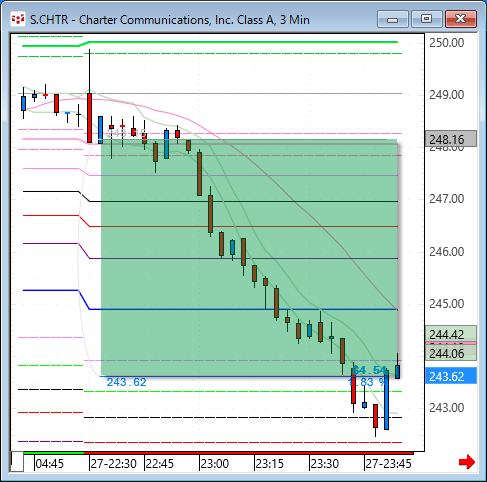Click the 243.62 label under the green box
This screenshot has height=482, width=487.
126,382
